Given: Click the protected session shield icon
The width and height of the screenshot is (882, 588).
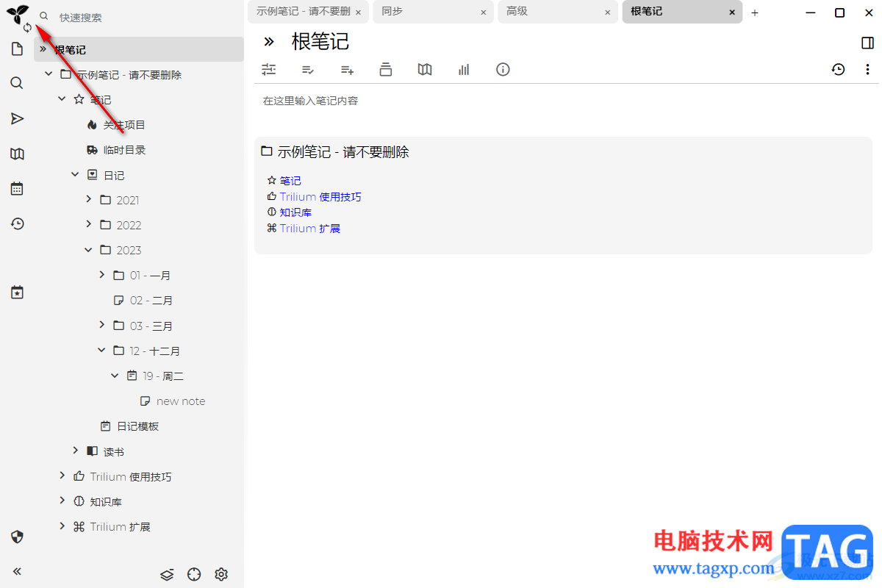Looking at the screenshot, I should coord(17,537).
